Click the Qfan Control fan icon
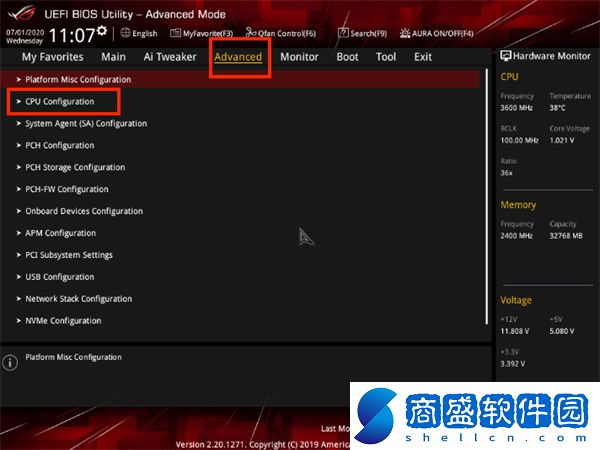Viewport: 600px width, 450px height. coord(251,33)
